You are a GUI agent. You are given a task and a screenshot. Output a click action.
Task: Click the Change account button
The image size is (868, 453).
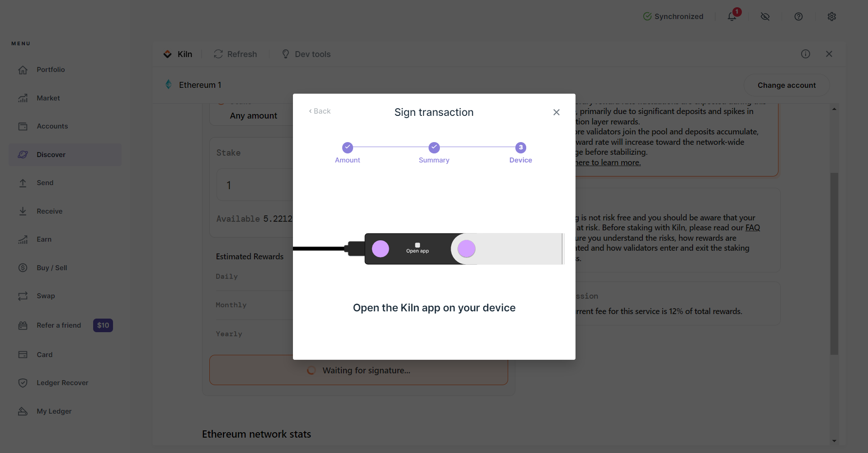tap(787, 85)
